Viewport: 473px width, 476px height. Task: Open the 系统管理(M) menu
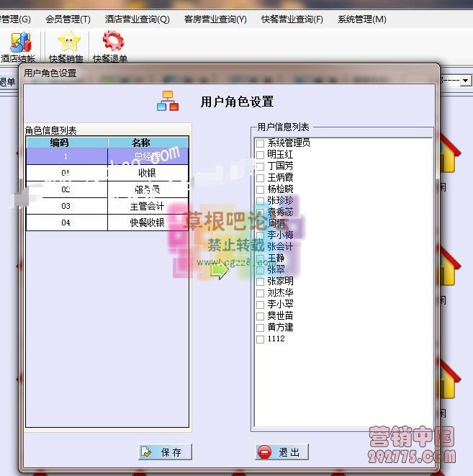[361, 19]
